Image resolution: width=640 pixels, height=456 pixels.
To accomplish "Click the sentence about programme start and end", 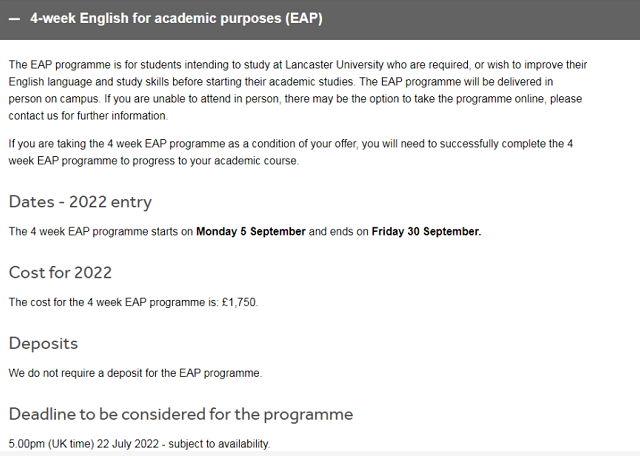I will click(245, 231).
